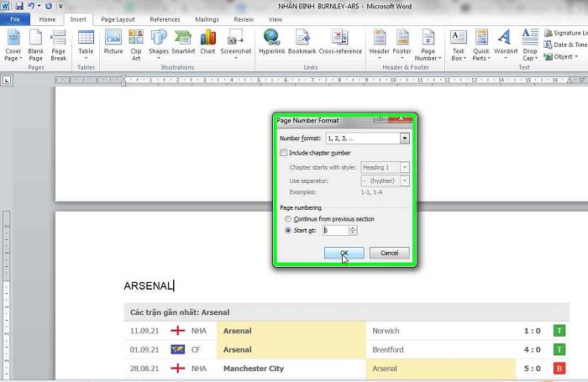Redo the last action

pyautogui.click(x=49, y=6)
